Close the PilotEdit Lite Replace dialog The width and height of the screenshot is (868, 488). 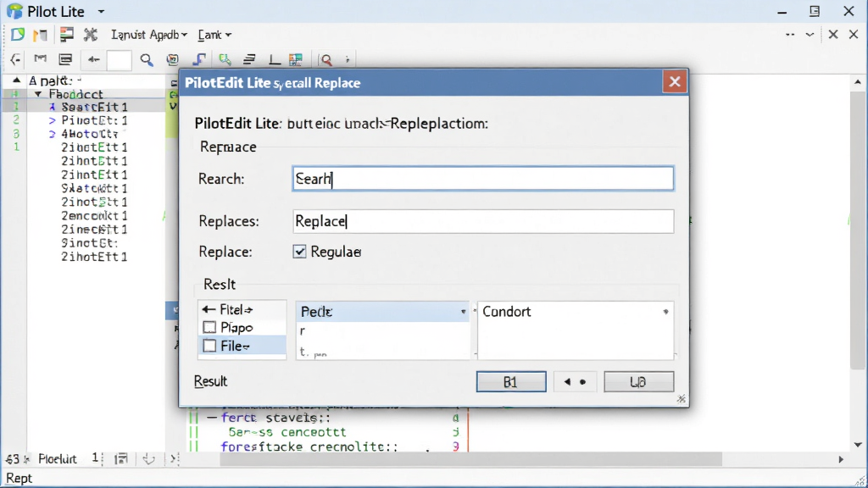coord(674,82)
